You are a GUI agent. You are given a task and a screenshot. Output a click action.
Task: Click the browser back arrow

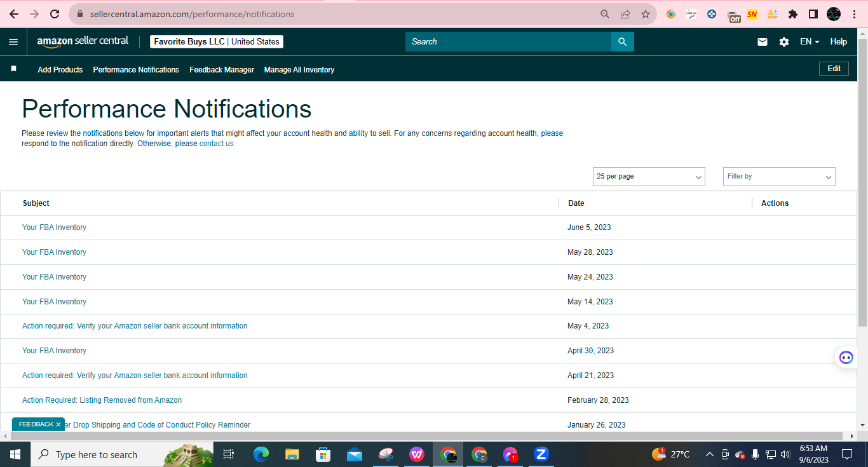click(x=14, y=14)
